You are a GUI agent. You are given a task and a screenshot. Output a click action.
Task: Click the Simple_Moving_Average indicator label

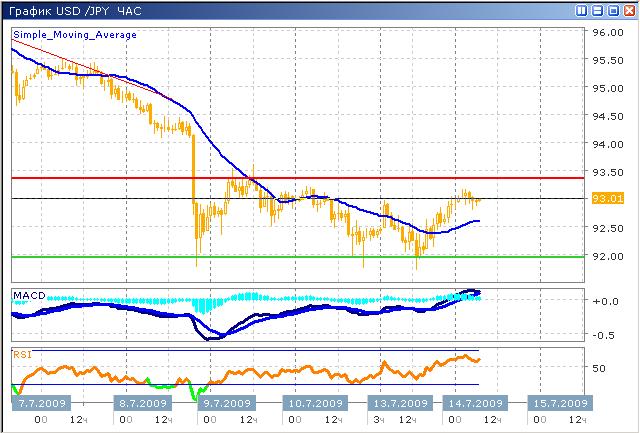coord(75,35)
